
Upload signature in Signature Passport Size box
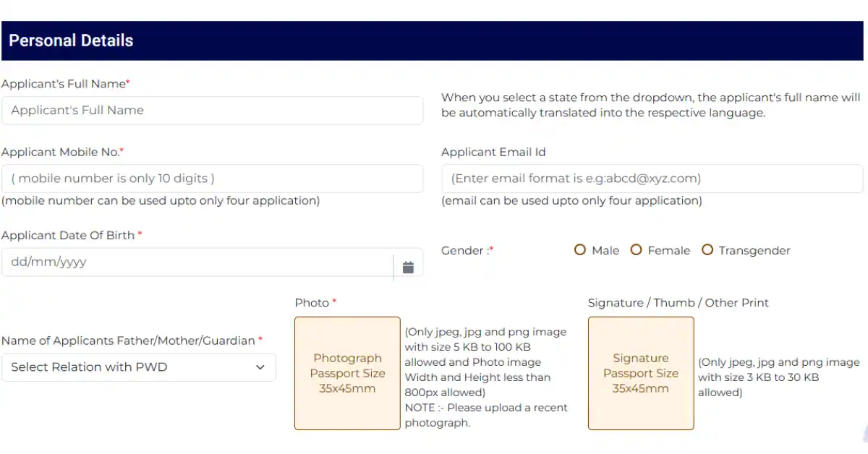point(641,373)
